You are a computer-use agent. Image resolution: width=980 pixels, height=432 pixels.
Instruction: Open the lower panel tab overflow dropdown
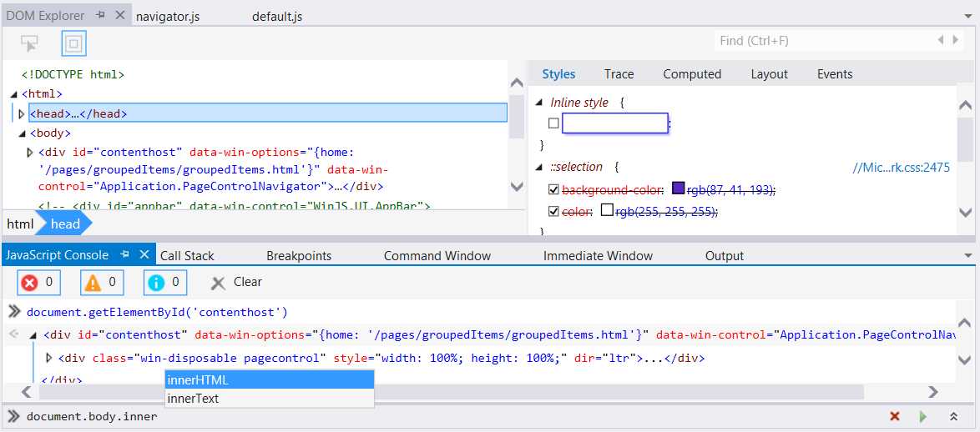coord(969,255)
